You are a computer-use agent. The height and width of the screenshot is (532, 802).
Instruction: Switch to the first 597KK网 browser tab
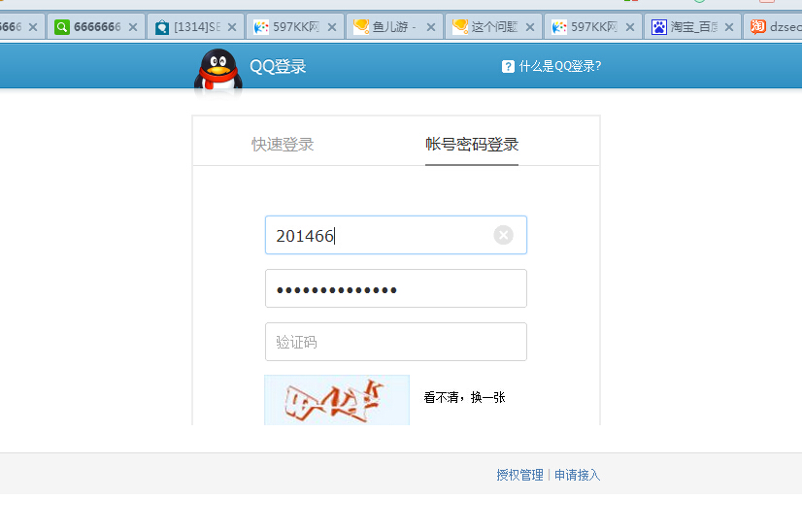(x=294, y=26)
